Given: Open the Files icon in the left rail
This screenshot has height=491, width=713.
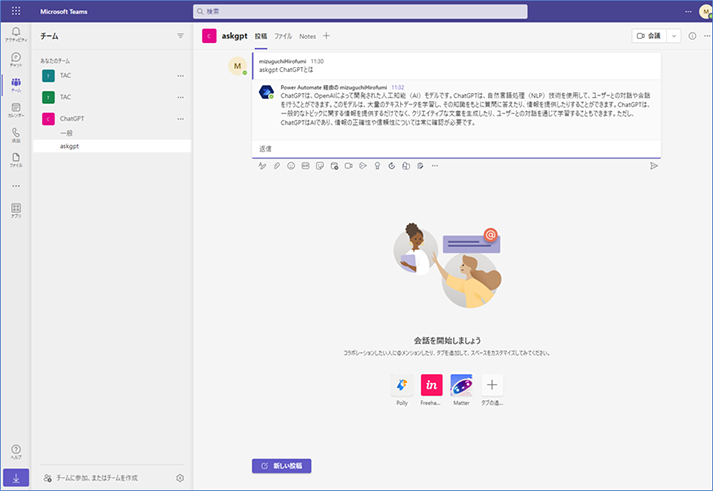Looking at the screenshot, I should tap(16, 160).
